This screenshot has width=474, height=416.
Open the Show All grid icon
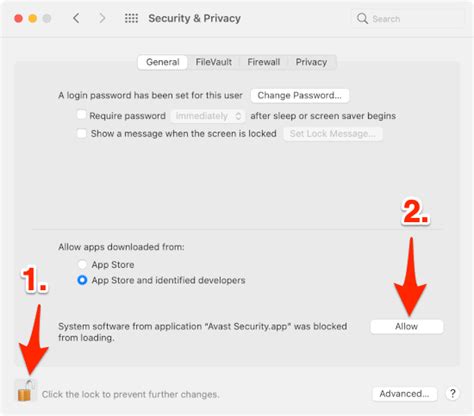pyautogui.click(x=131, y=18)
